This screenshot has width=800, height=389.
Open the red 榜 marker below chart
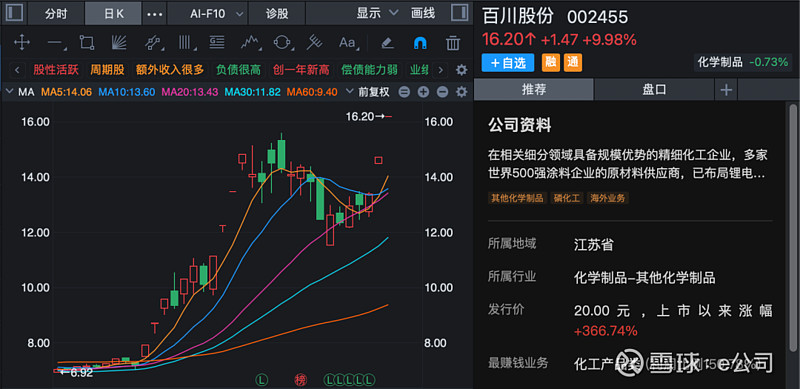[300, 380]
